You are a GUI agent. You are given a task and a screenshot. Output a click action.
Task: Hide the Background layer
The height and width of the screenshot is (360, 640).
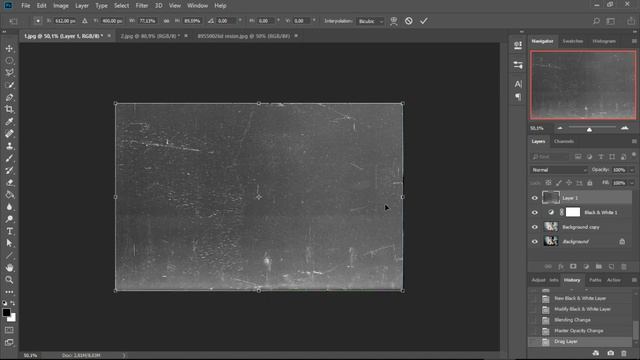(535, 242)
